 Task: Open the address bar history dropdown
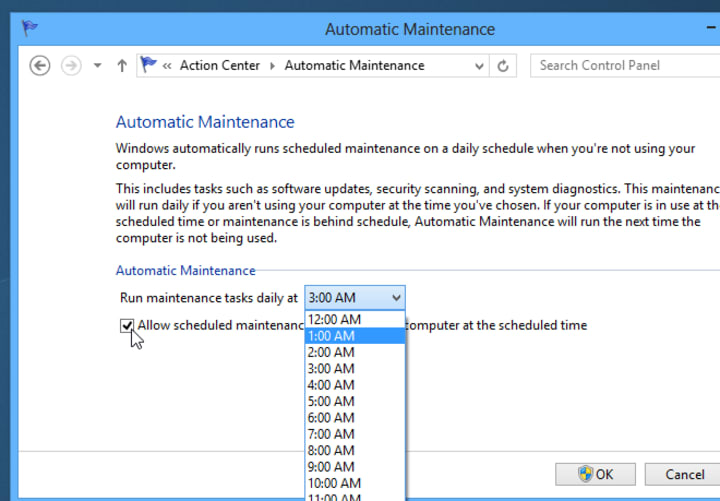pyautogui.click(x=479, y=66)
